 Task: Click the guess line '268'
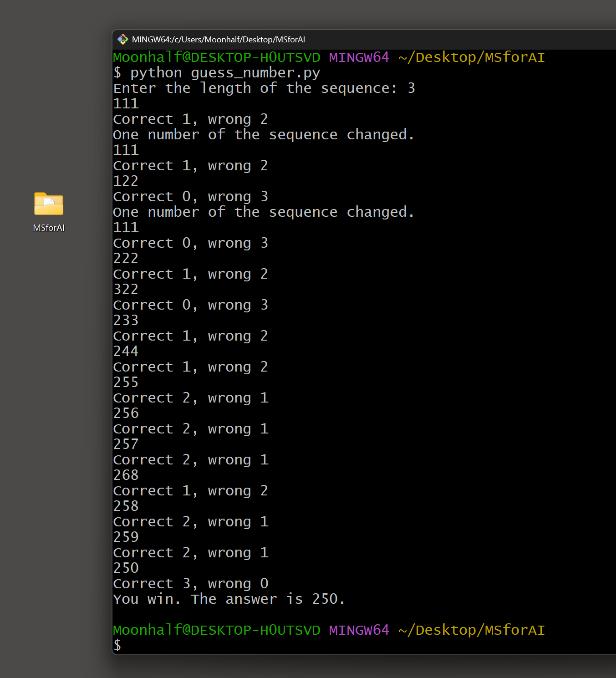pos(126,475)
